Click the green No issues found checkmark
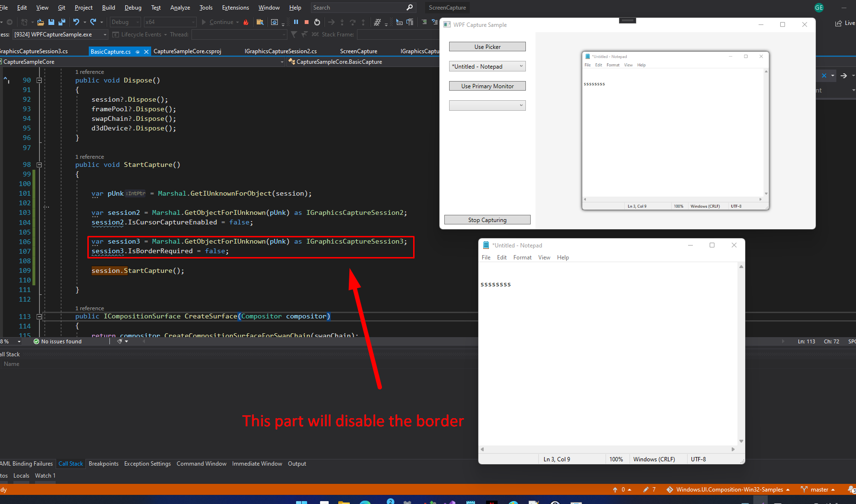The image size is (856, 504). pyautogui.click(x=36, y=341)
